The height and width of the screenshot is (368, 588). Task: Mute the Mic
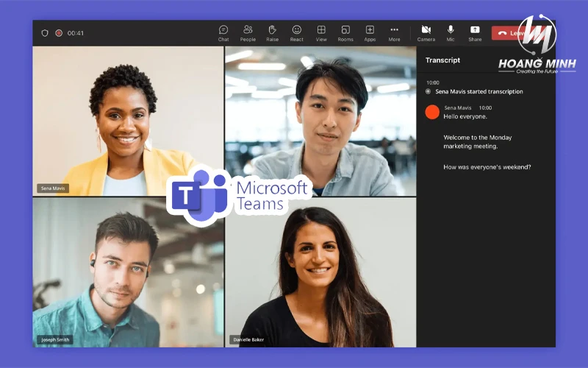coord(451,33)
